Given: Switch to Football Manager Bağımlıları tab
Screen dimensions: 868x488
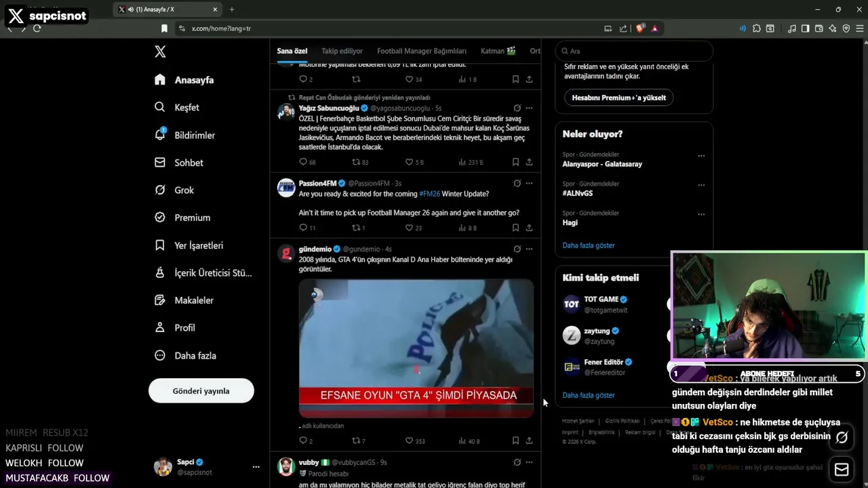Looking at the screenshot, I should [422, 51].
